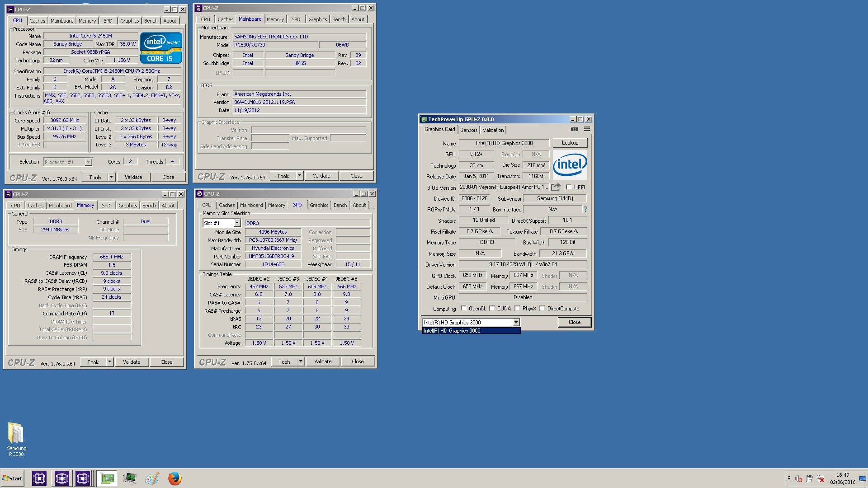Click the Core Speed 3092.62 MHz value
Viewport: 868px width, 488px height.
[65, 120]
